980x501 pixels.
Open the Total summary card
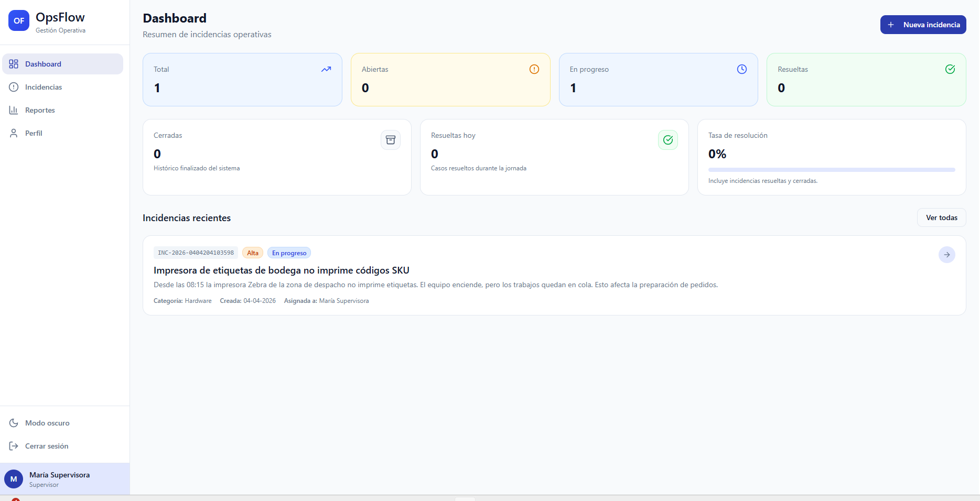(x=242, y=80)
